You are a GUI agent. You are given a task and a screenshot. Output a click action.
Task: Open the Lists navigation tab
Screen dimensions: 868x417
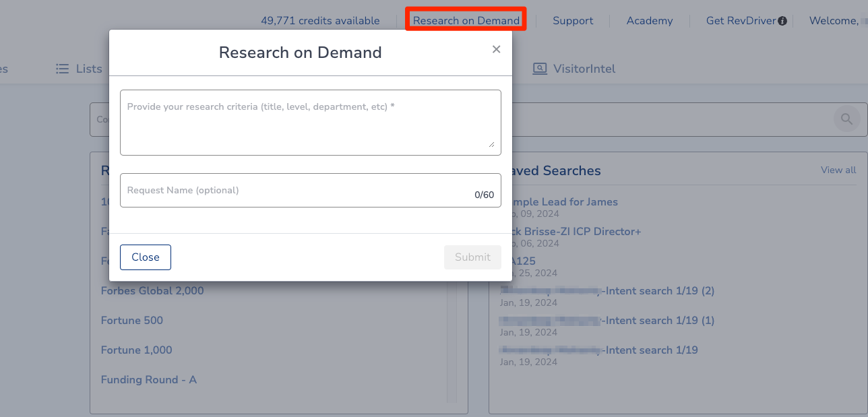click(x=79, y=69)
